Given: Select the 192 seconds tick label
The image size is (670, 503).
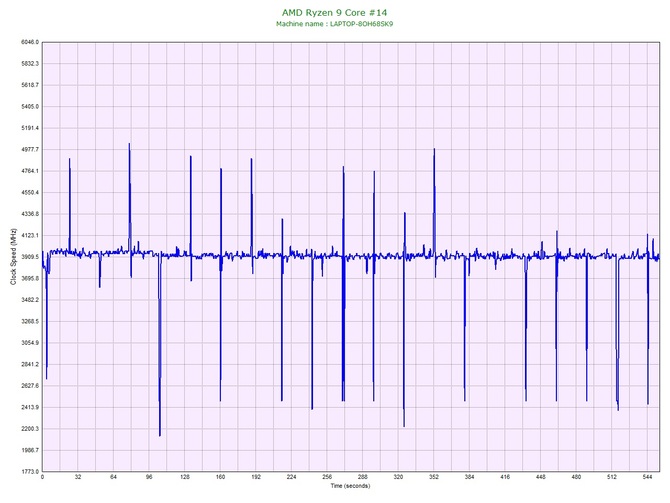Looking at the screenshot, I should point(256,477).
